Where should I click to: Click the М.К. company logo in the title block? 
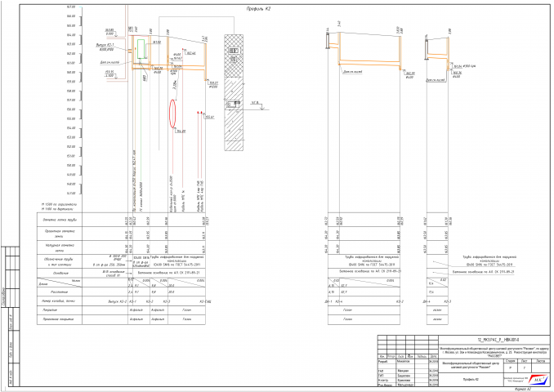(539, 380)
